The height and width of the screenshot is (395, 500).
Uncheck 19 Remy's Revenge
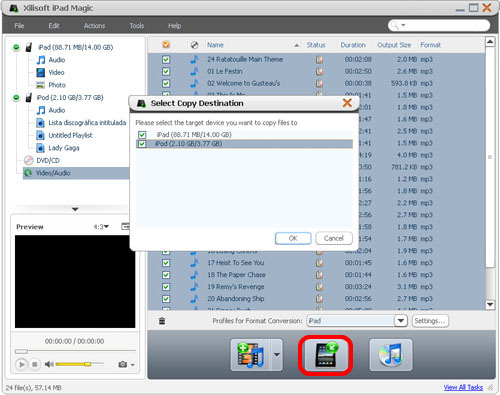(x=166, y=287)
